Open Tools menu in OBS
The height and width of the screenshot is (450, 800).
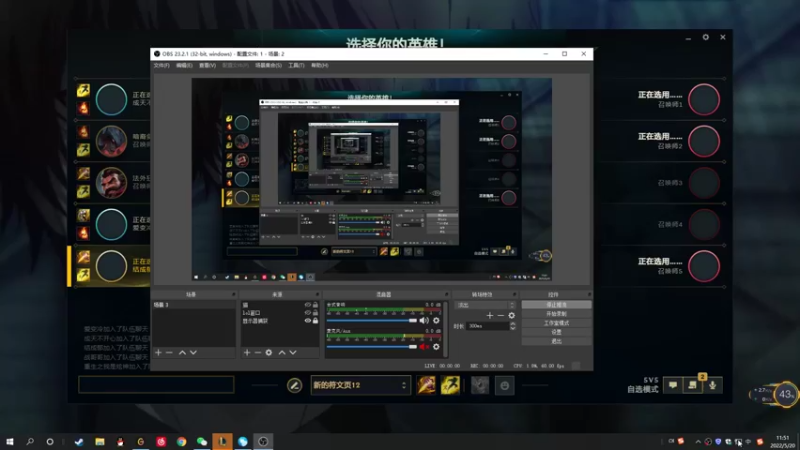(x=296, y=65)
